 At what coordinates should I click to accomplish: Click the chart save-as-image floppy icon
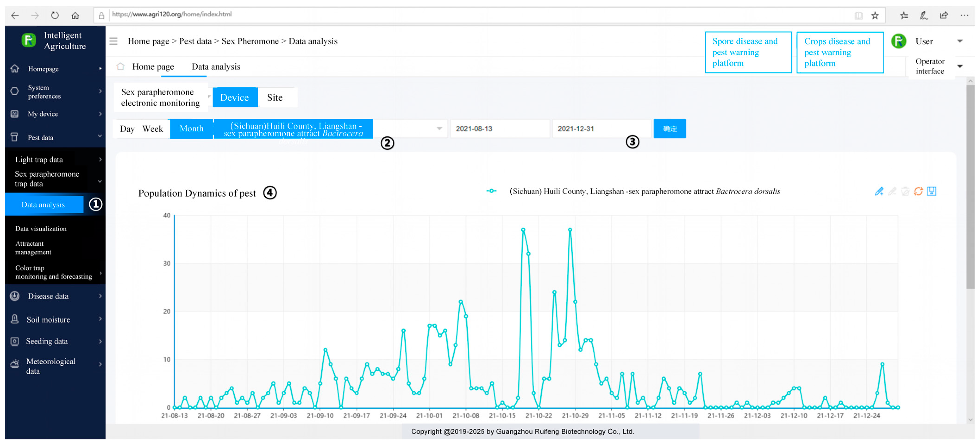coord(931,191)
